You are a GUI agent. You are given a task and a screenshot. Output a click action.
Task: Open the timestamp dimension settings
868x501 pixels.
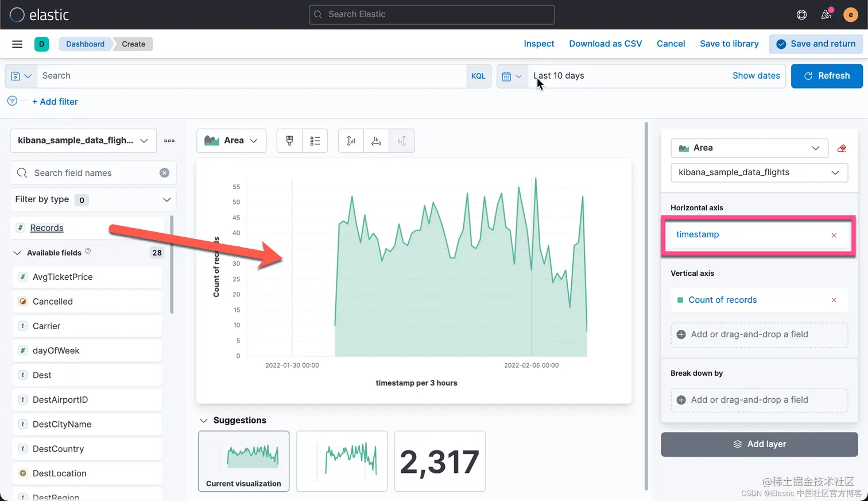(697, 234)
